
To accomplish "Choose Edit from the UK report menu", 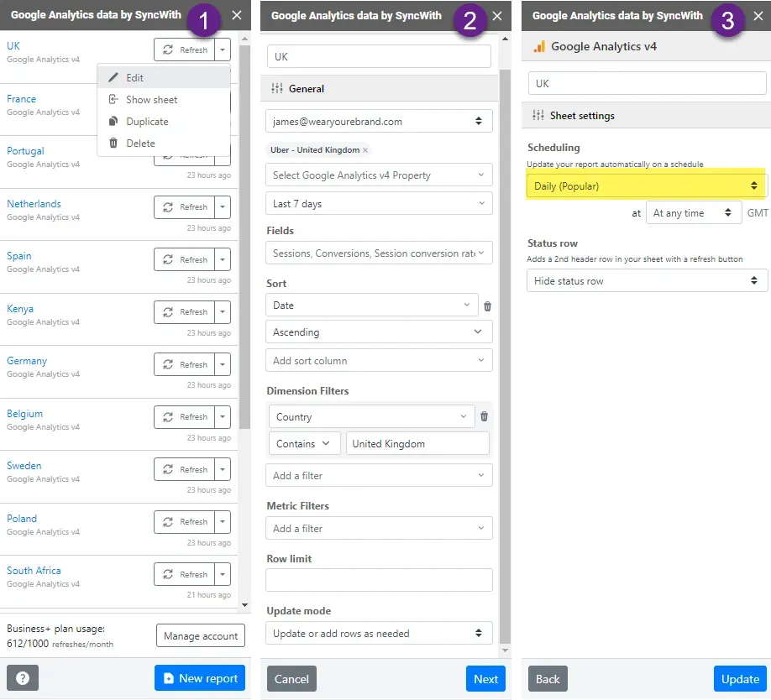I will click(x=164, y=77).
